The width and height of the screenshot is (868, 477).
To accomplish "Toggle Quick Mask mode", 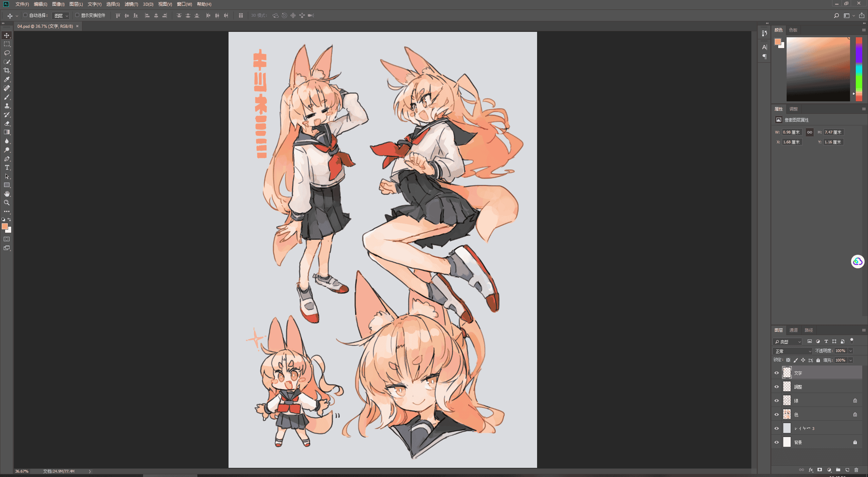I will coord(7,239).
